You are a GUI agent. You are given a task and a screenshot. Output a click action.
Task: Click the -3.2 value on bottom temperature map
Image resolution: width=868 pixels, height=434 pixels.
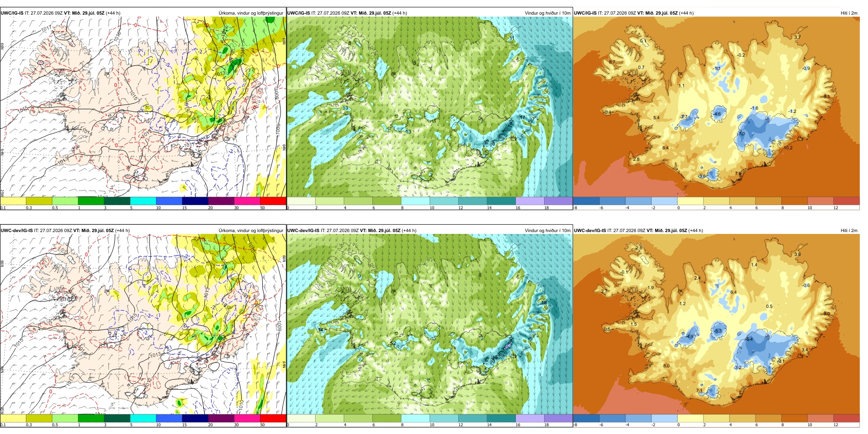pyautogui.click(x=737, y=368)
